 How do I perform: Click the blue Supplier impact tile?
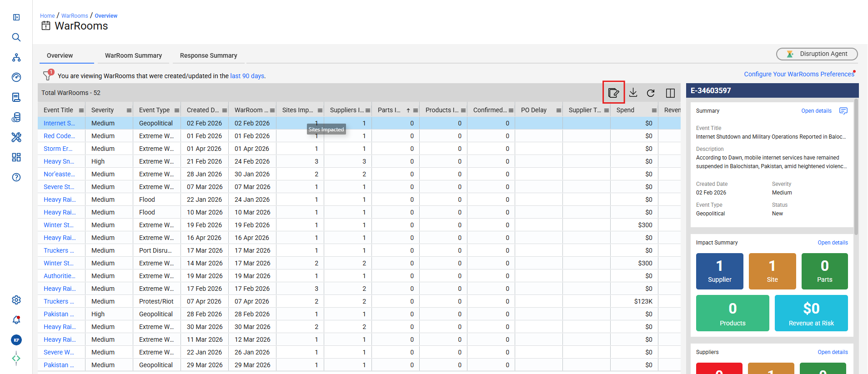click(x=720, y=271)
